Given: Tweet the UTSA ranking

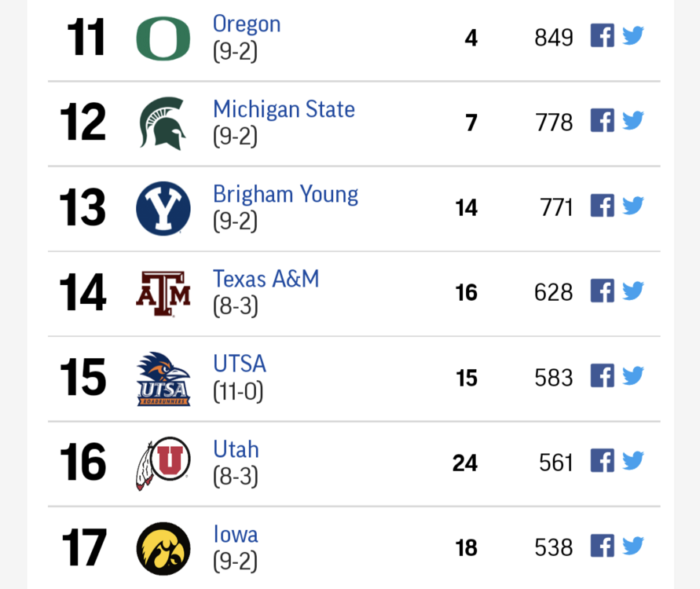Looking at the screenshot, I should click(x=632, y=375).
